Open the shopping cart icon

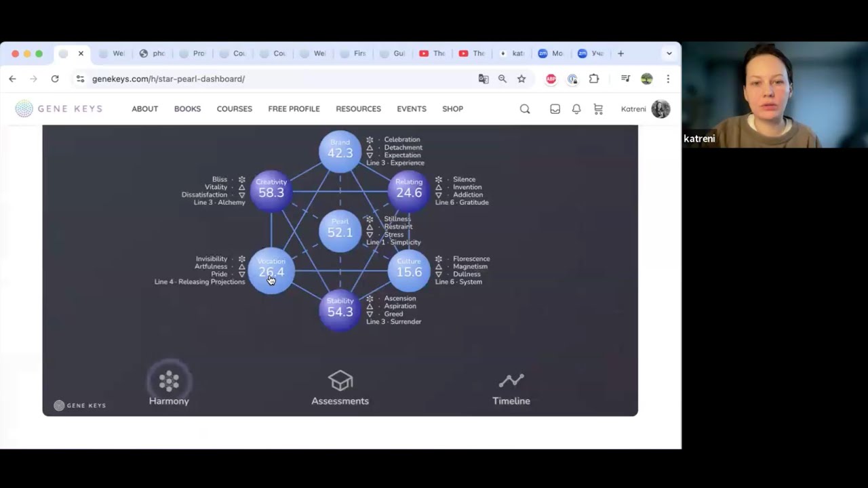coord(598,109)
